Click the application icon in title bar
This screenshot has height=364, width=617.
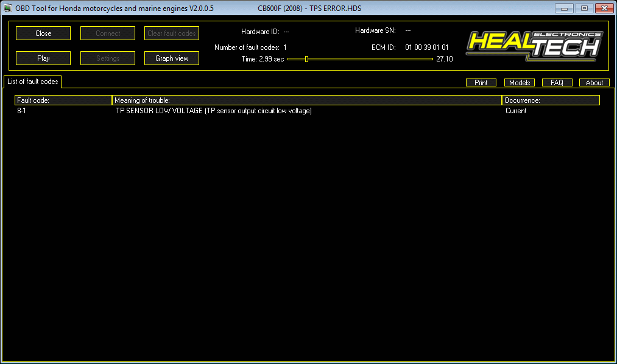pyautogui.click(x=8, y=9)
